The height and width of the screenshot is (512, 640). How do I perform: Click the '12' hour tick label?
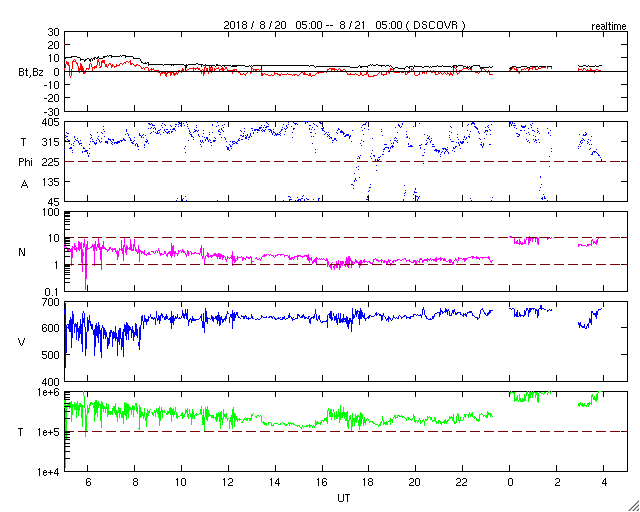click(x=228, y=483)
